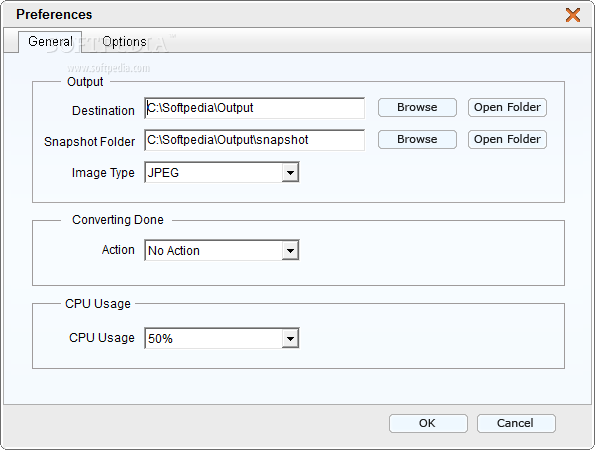Confirm settings with the OK button

pos(428,423)
